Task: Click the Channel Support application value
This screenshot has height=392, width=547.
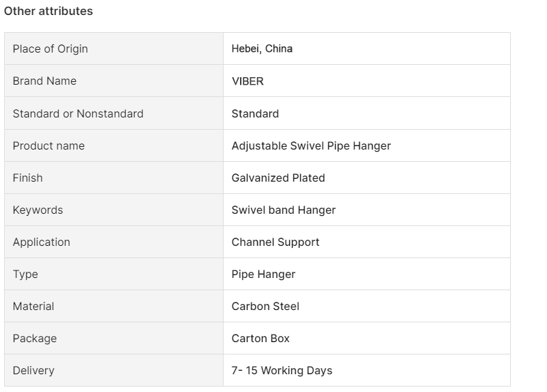Action: coord(276,242)
